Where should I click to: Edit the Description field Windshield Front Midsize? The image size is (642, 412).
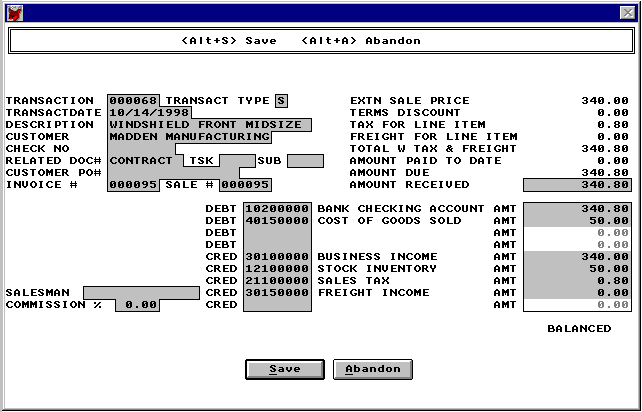(210, 125)
